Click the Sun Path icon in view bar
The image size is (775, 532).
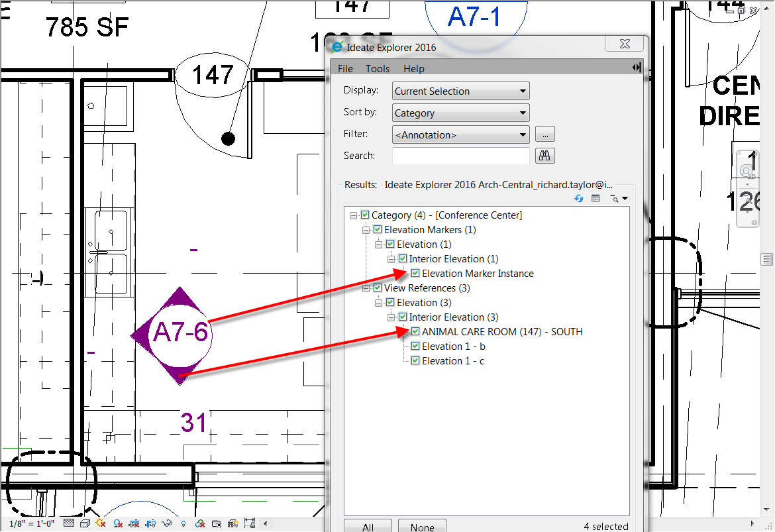point(101,523)
